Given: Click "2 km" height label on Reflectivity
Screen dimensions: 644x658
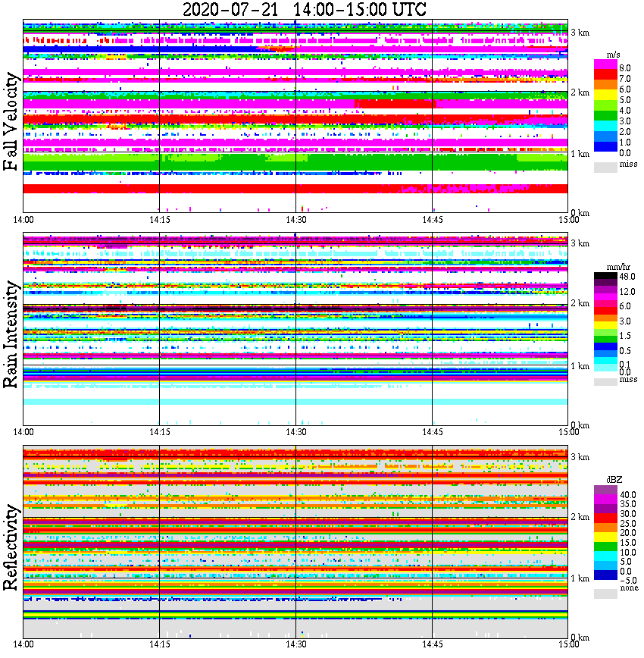Looking at the screenshot, I should click(580, 517).
